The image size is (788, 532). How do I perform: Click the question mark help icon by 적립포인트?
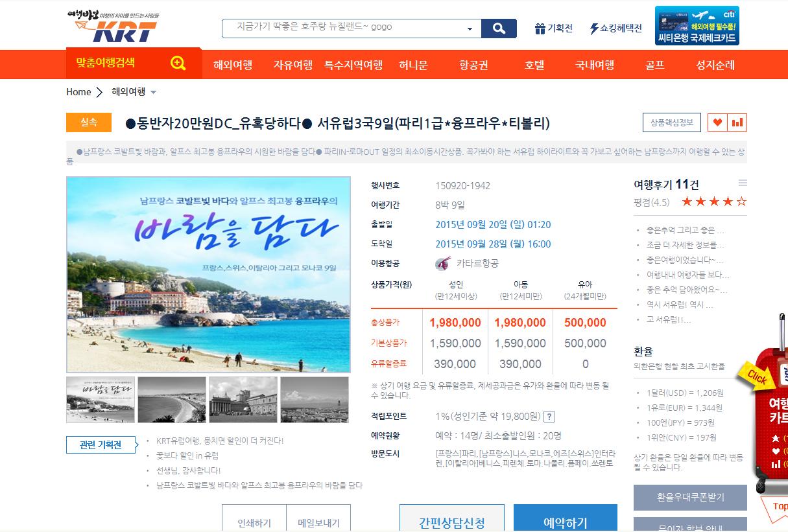[549, 417]
